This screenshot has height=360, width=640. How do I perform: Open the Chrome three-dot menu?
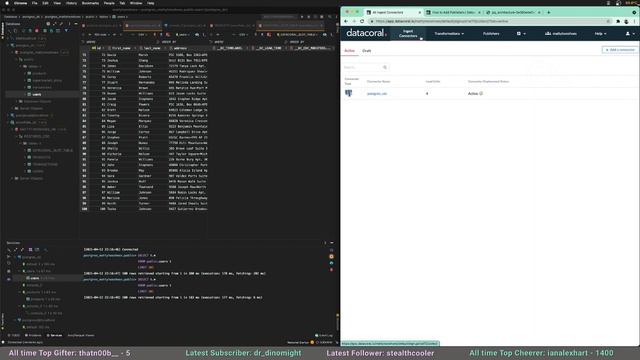(x=635, y=21)
